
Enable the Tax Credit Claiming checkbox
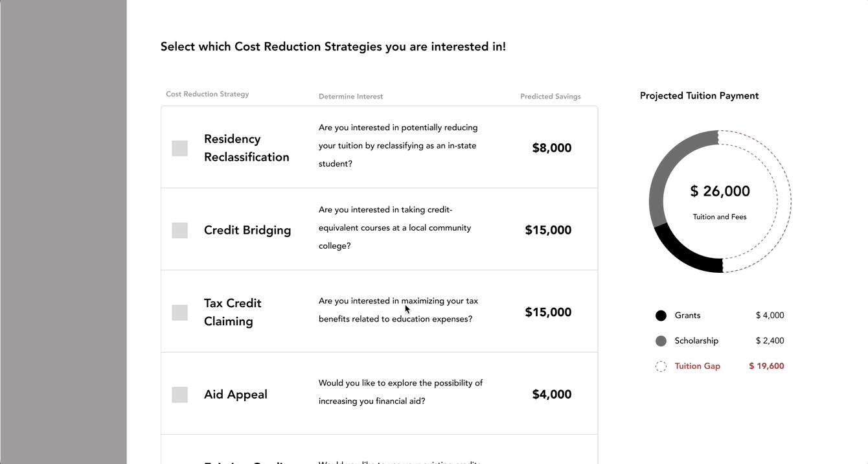pos(179,312)
